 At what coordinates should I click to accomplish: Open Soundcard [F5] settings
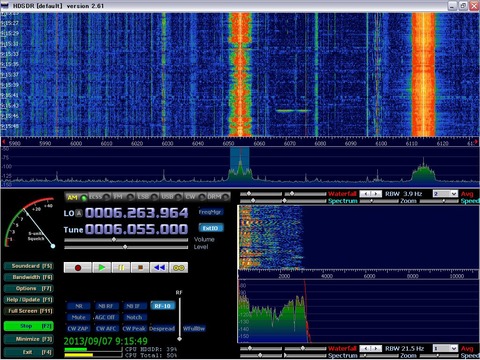click(x=29, y=266)
